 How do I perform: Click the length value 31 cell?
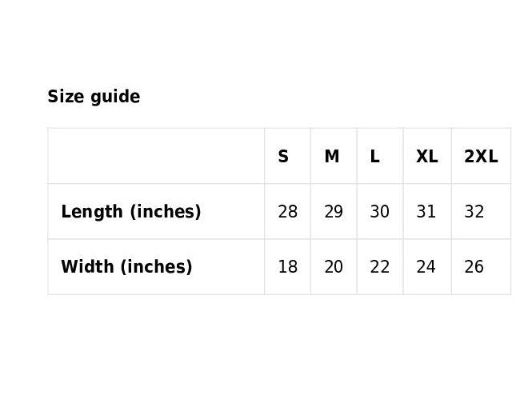click(426, 212)
